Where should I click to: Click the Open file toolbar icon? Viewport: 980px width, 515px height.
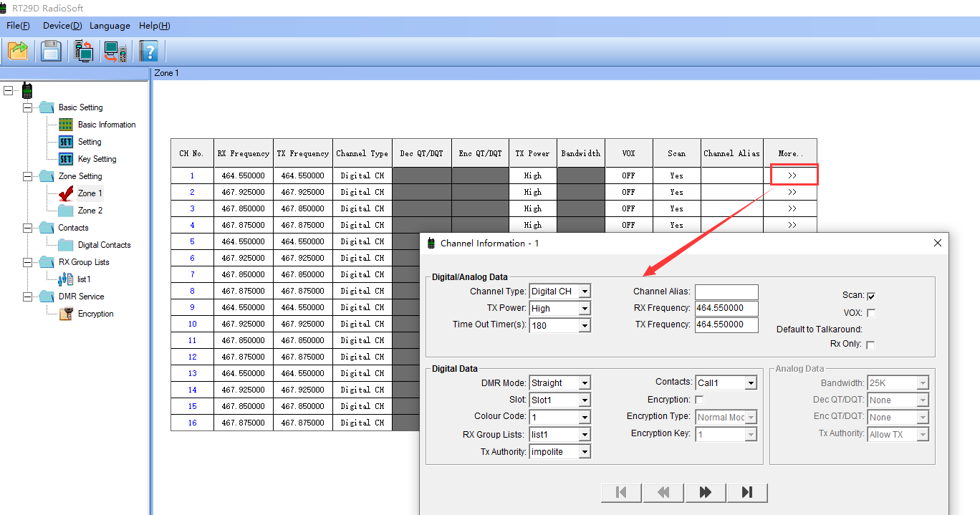[x=17, y=51]
